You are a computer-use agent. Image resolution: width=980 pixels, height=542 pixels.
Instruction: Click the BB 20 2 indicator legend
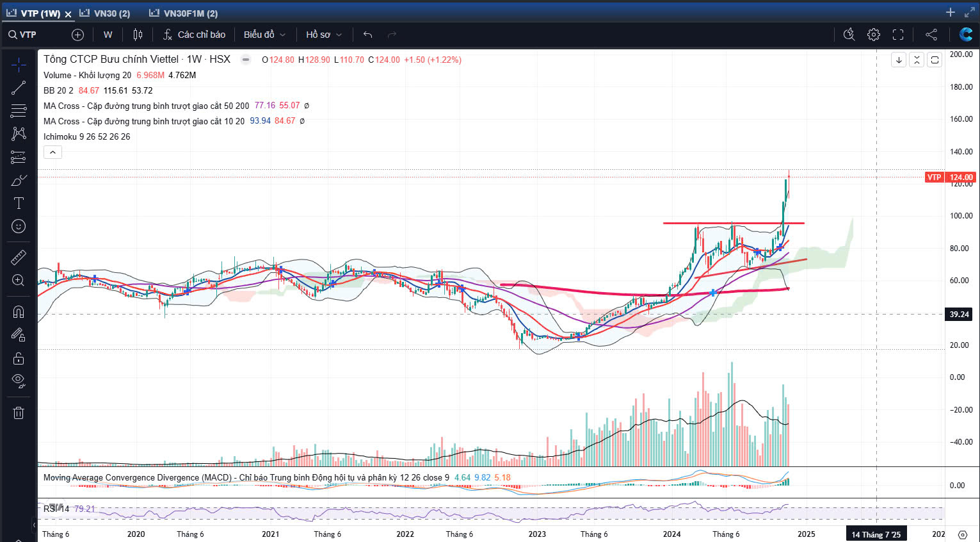click(58, 90)
